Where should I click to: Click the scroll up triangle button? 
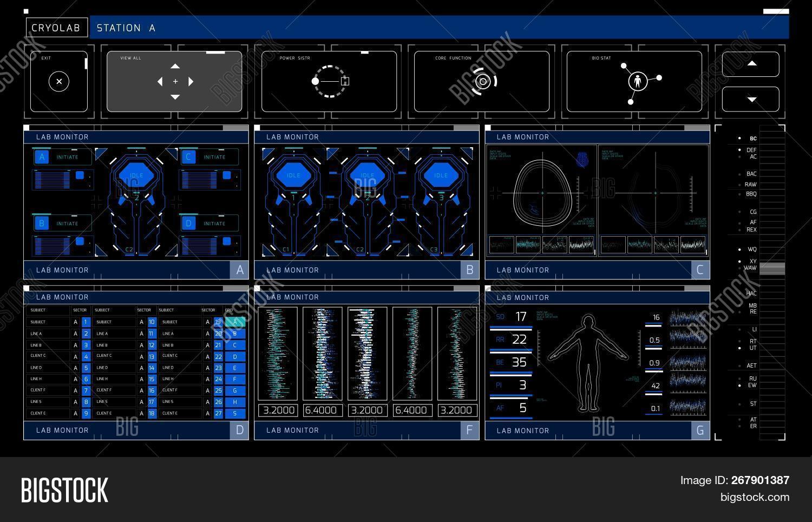pyautogui.click(x=751, y=64)
